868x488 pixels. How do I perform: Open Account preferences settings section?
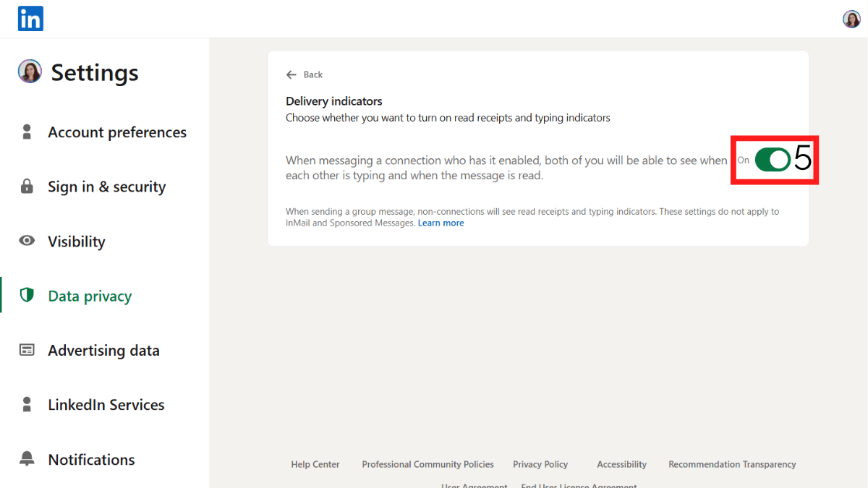(x=117, y=132)
